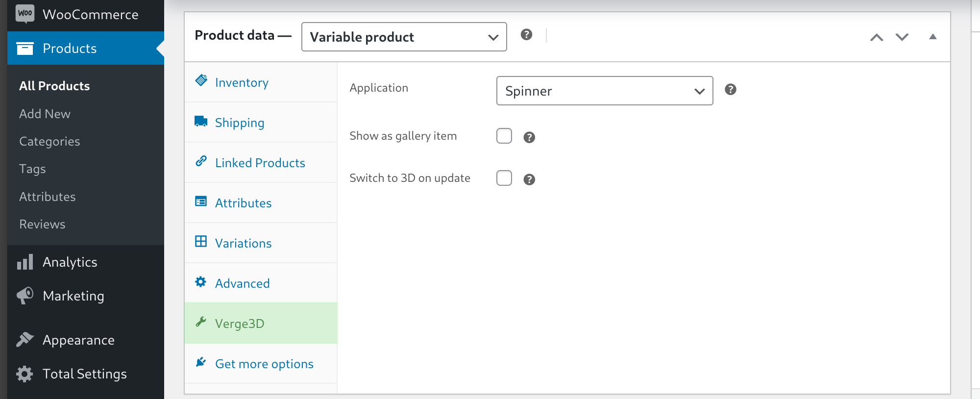Click the Verge3D wrench icon
This screenshot has width=980, height=399.
201,322
